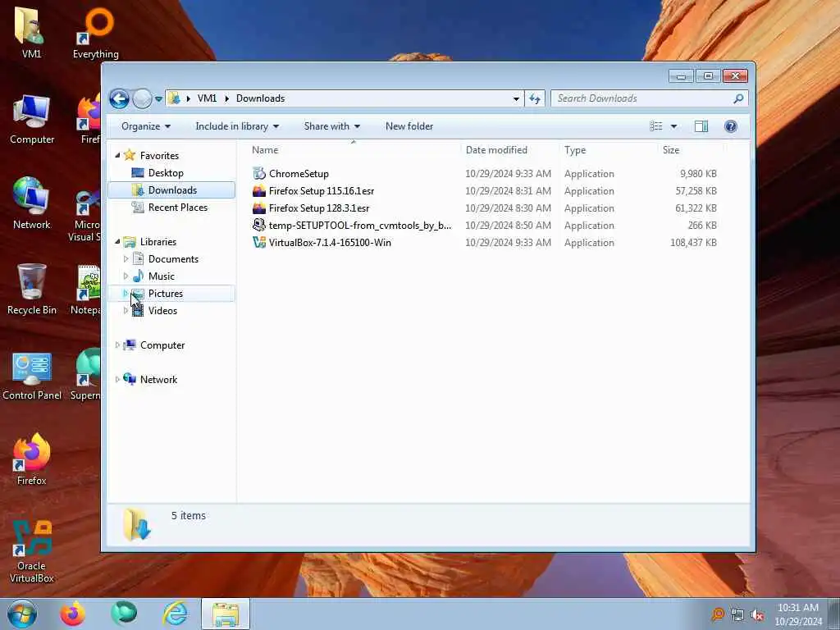Select the Everything desktop shortcut

pyautogui.click(x=95, y=33)
